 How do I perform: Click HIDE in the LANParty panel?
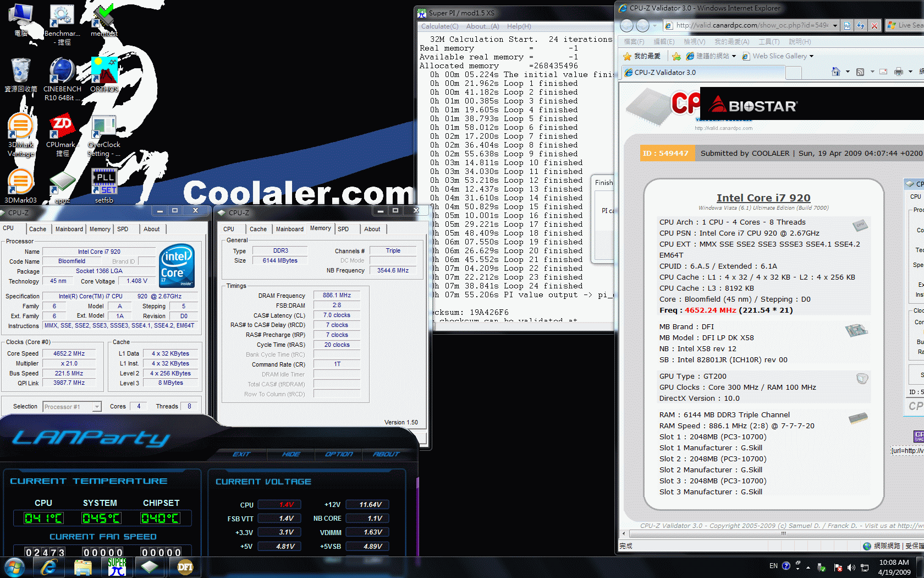[x=291, y=454]
